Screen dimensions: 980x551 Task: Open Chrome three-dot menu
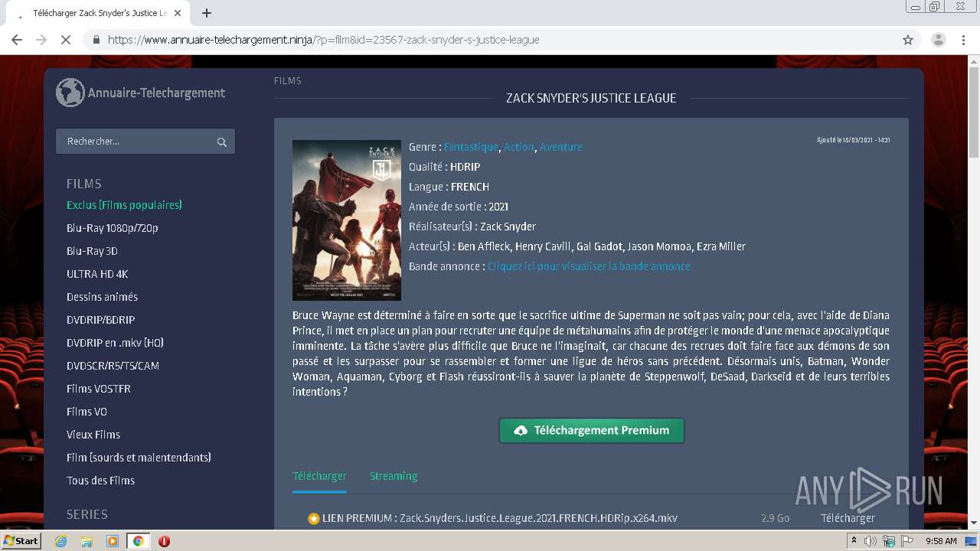coord(963,40)
